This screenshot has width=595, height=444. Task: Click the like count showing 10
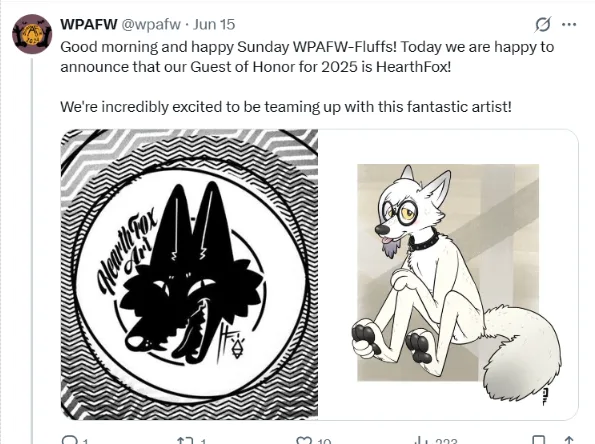coord(324,441)
